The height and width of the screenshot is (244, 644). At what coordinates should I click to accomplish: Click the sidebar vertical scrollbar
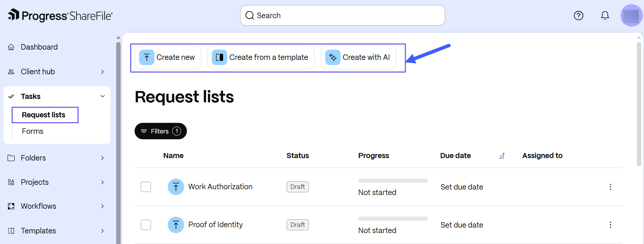point(118,143)
